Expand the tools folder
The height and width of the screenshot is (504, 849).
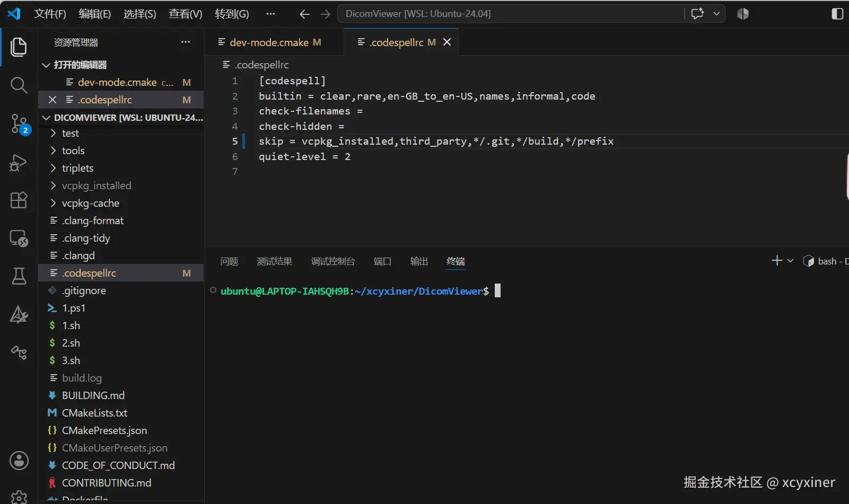[x=121, y=151]
